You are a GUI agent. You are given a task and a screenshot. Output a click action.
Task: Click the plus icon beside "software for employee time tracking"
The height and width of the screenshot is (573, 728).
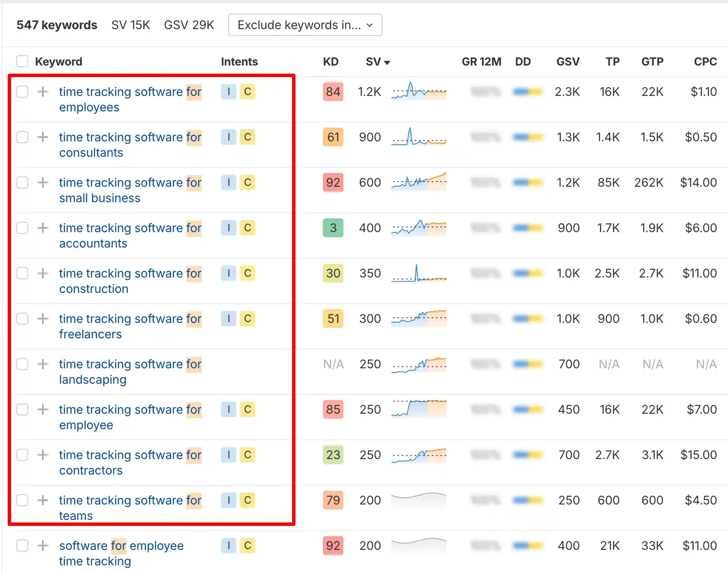coord(42,546)
